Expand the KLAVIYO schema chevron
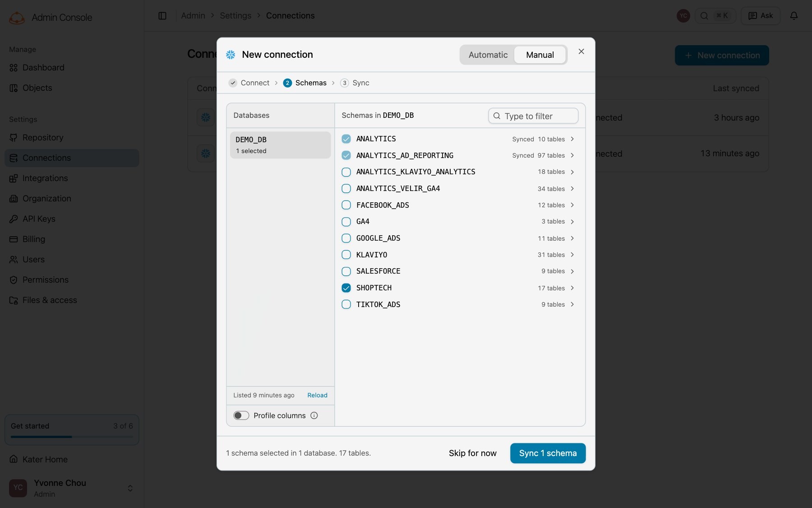This screenshot has height=508, width=812. [572, 255]
